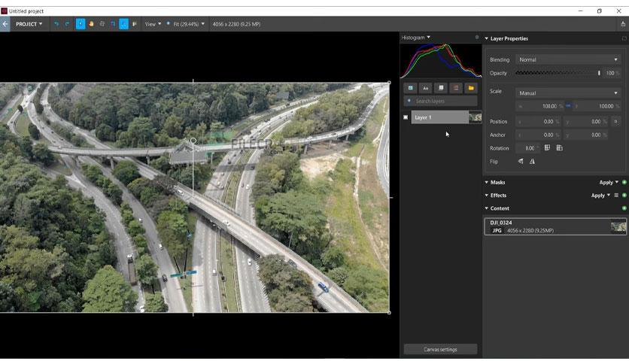Click the rotation handle circle on the canvas image
The width and height of the screenshot is (629, 364).
193,141
